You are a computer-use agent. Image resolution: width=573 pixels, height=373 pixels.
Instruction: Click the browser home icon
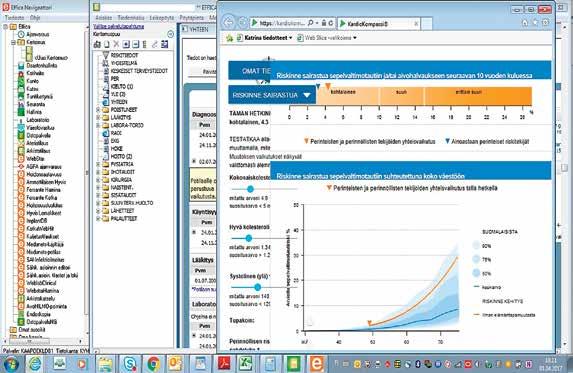tap(525, 23)
